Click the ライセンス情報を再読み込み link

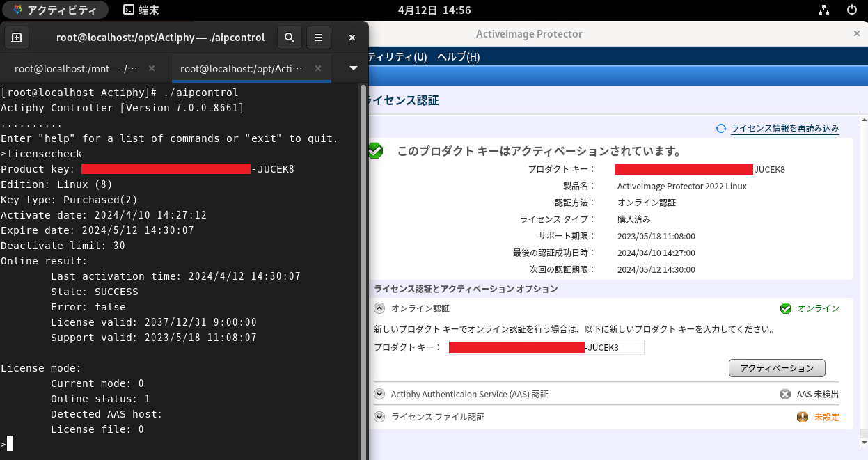785,128
